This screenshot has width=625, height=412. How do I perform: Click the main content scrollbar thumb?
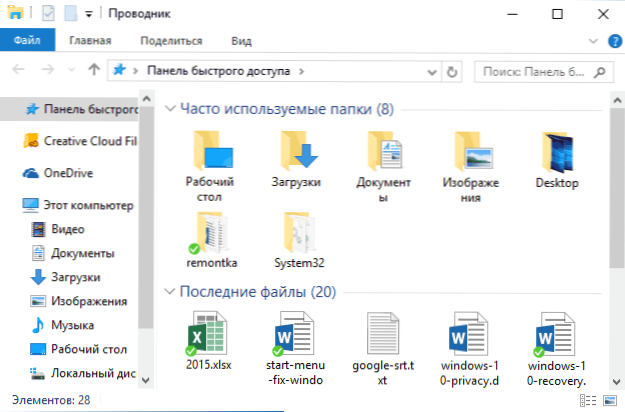[x=617, y=188]
